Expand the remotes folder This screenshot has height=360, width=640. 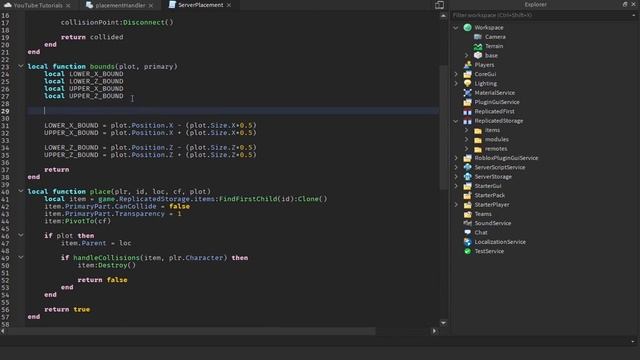coord(467,149)
